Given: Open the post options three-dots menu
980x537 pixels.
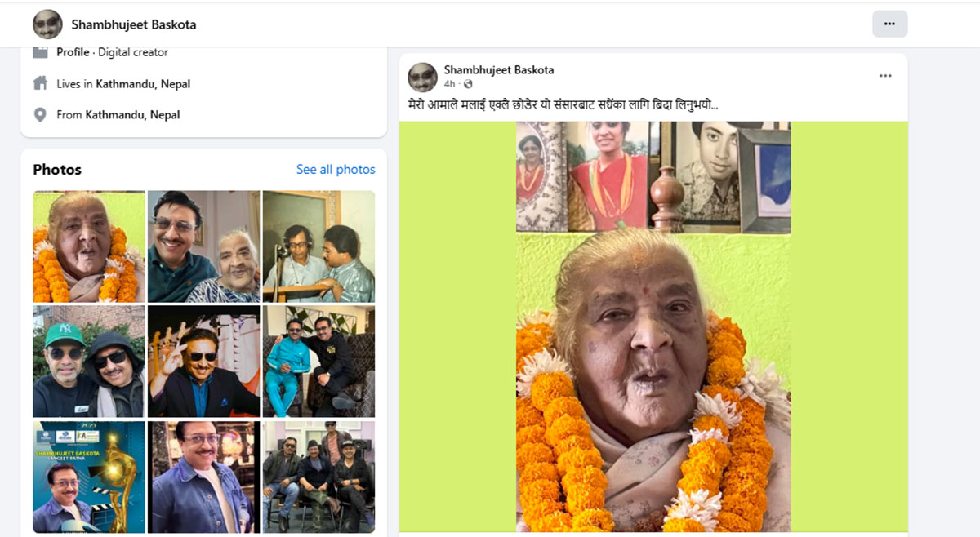Looking at the screenshot, I should [885, 76].
